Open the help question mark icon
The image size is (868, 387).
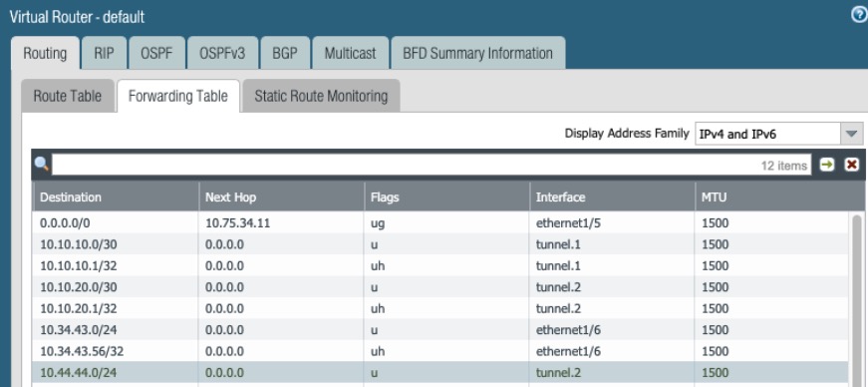[x=859, y=16]
